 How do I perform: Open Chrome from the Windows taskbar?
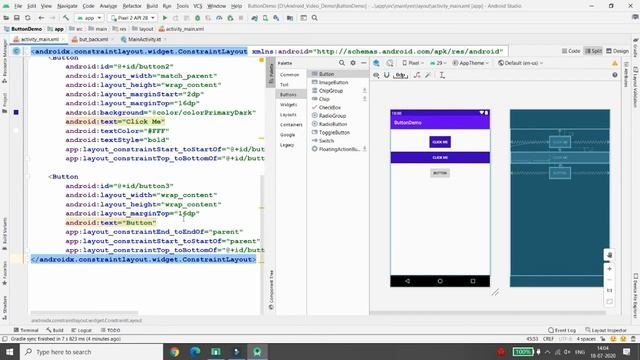[175, 352]
